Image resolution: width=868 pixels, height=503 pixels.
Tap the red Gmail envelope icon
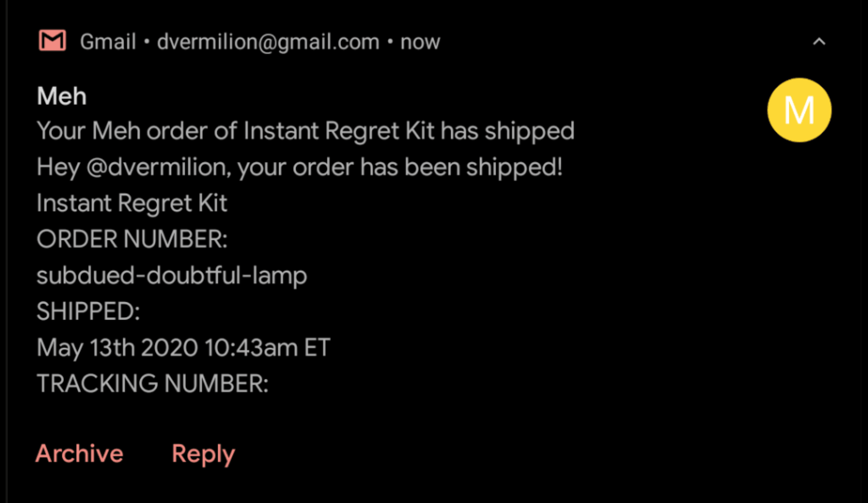tap(52, 41)
